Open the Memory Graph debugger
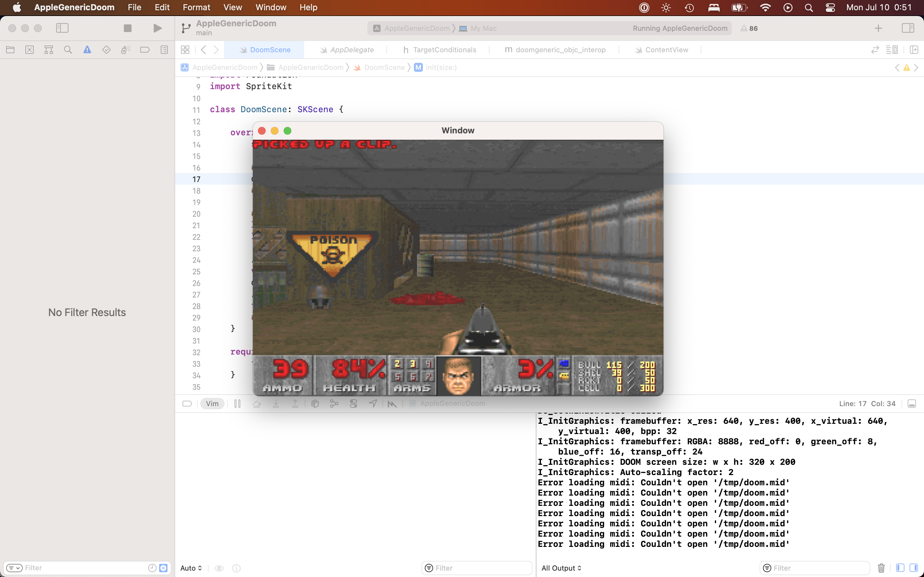The image size is (924, 577). 334,403
